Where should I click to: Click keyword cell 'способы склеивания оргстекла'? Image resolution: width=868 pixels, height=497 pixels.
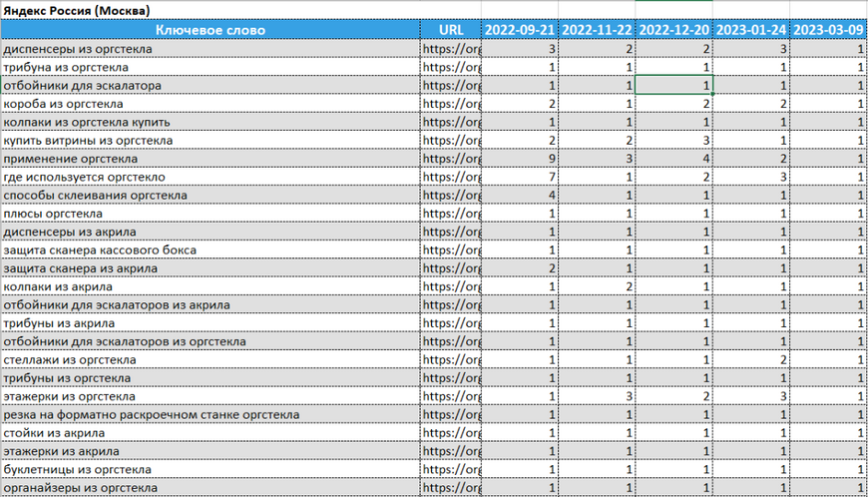[x=210, y=196]
